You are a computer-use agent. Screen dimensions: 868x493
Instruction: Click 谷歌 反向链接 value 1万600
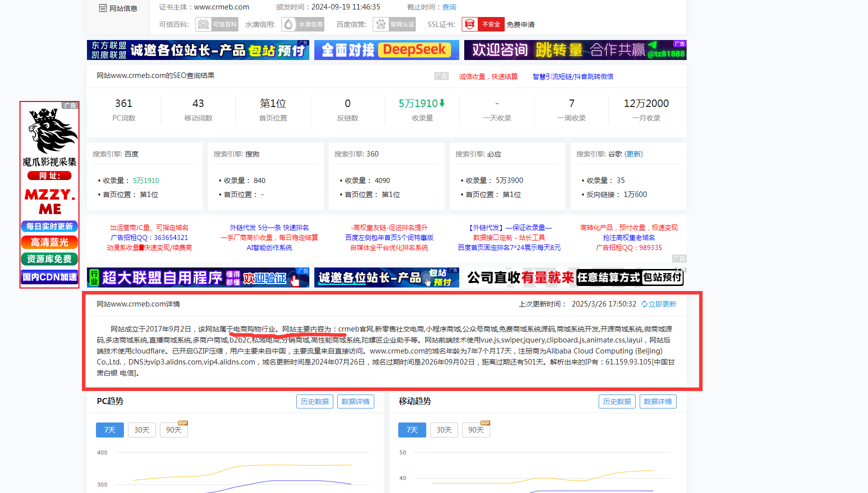click(x=635, y=194)
